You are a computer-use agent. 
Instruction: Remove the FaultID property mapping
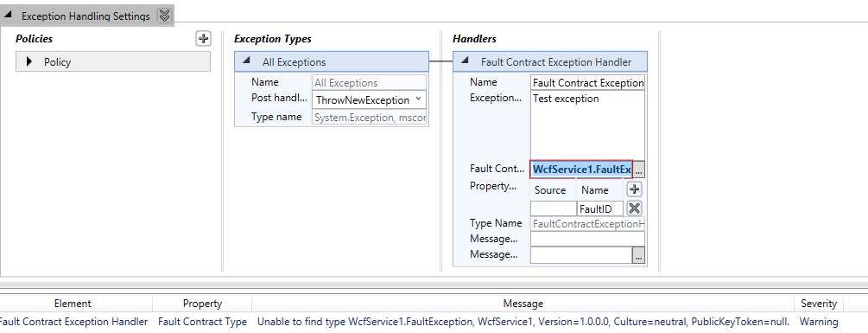[635, 209]
